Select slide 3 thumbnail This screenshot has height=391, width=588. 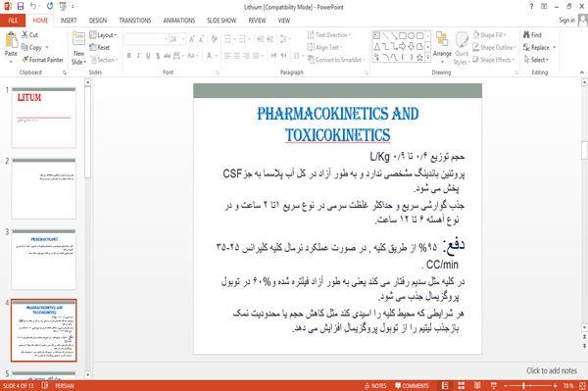[43, 260]
